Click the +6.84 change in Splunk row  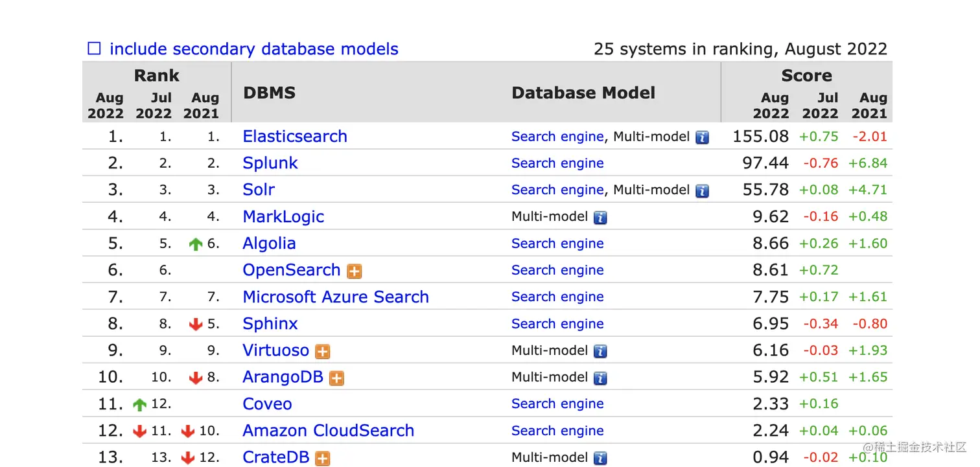pyautogui.click(x=868, y=163)
